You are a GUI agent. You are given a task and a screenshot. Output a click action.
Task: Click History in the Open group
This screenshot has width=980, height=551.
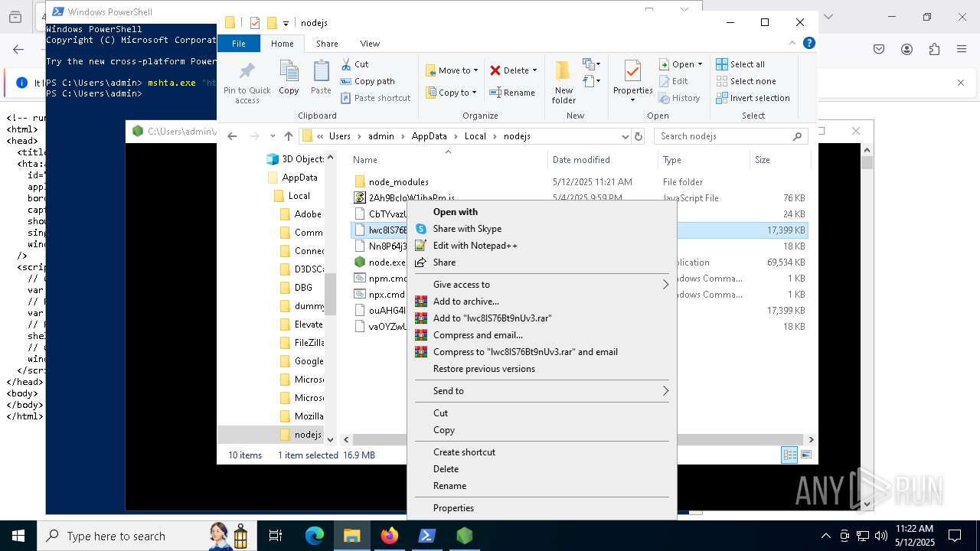[x=679, y=98]
